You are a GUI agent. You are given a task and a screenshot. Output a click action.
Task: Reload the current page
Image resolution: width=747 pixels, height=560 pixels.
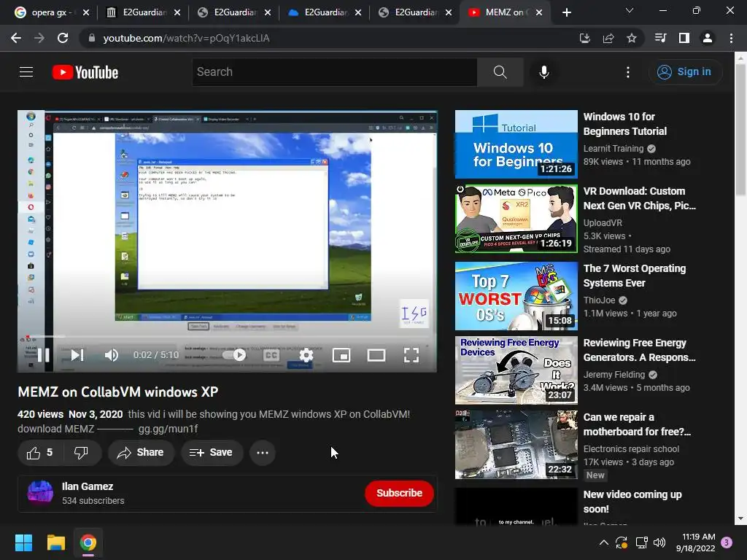tap(63, 38)
